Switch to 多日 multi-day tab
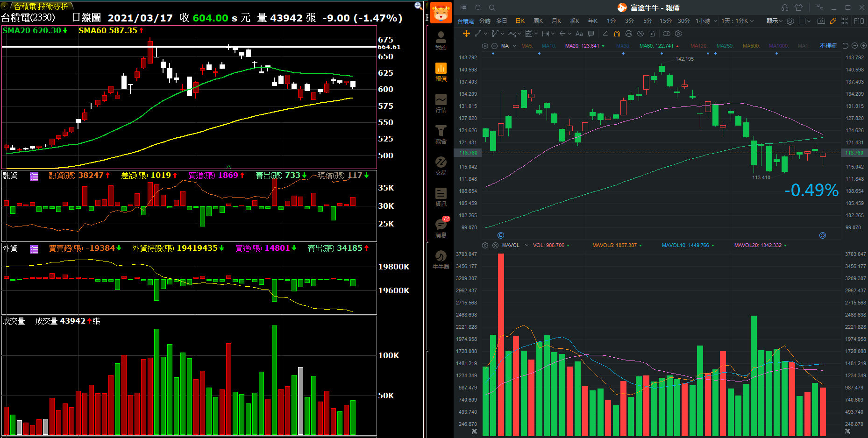Screen dimensions: 868x438 point(502,21)
